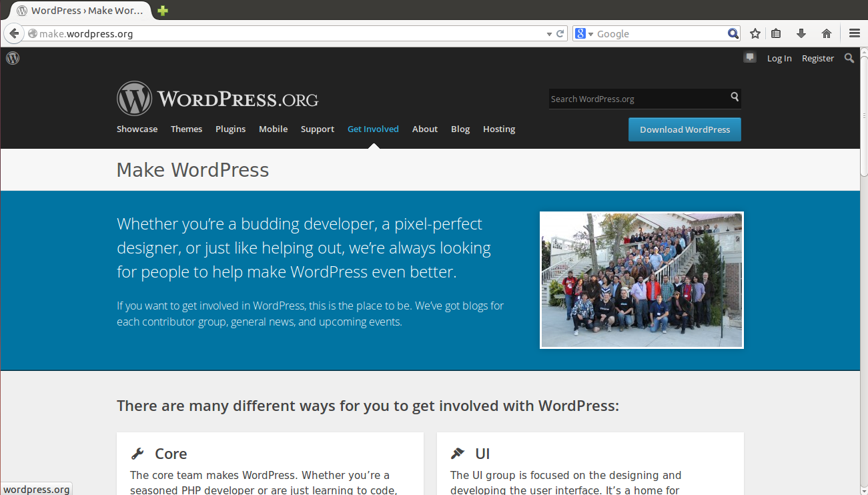Click the browser back arrow button
This screenshot has height=495, width=868.
click(x=14, y=33)
